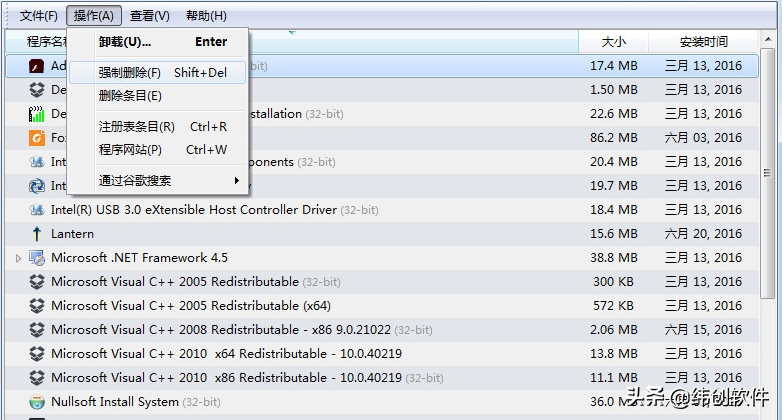Choose 删除条目(E) from the menu
782x420 pixels.
point(158,96)
